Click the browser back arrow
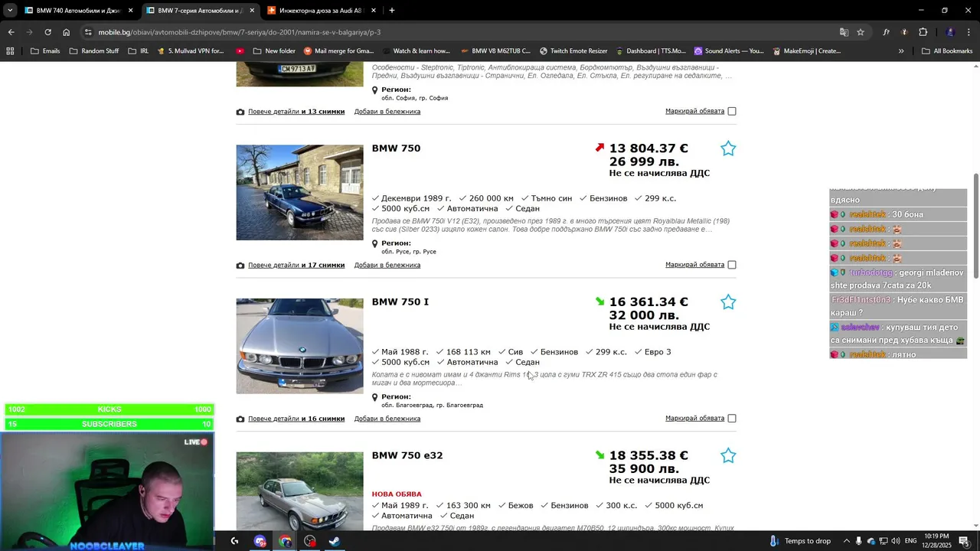The height and width of the screenshot is (551, 980). pyautogui.click(x=11, y=32)
